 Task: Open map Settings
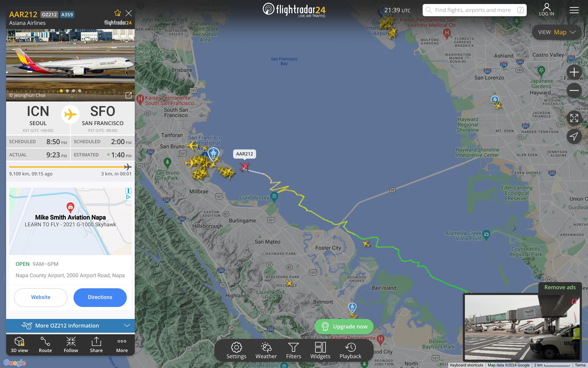(236, 351)
